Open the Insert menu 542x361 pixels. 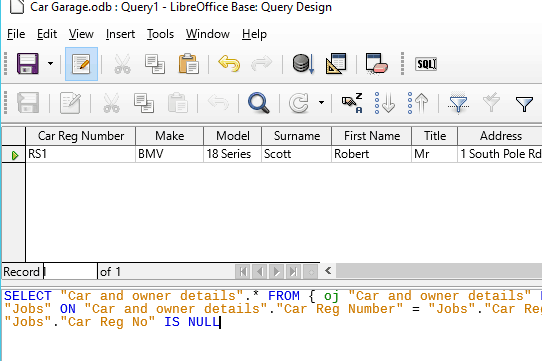(120, 34)
